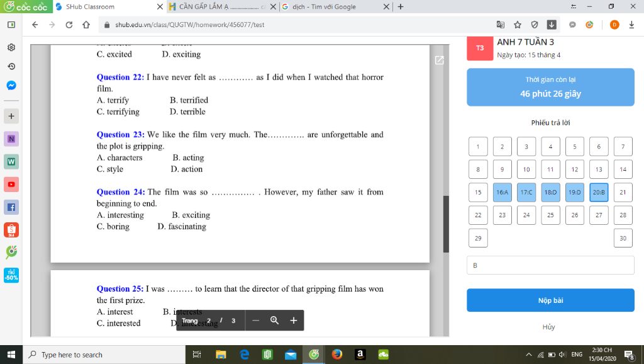Select answered question 16:A
This screenshot has width=644, height=364.
click(502, 192)
